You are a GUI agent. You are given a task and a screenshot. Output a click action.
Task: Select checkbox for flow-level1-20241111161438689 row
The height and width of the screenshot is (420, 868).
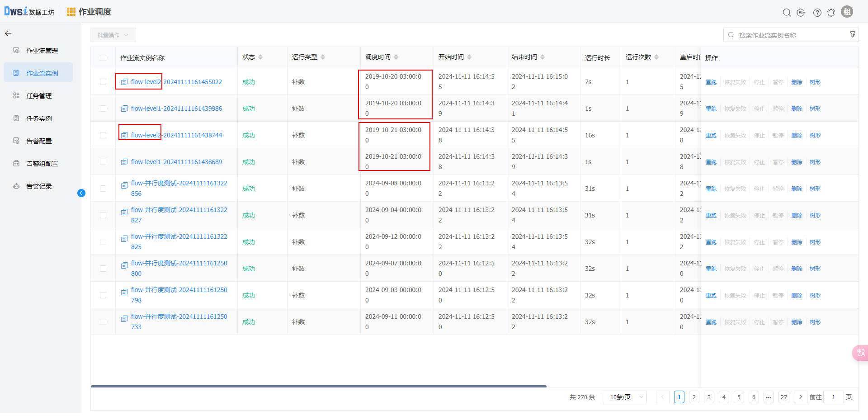coord(103,162)
